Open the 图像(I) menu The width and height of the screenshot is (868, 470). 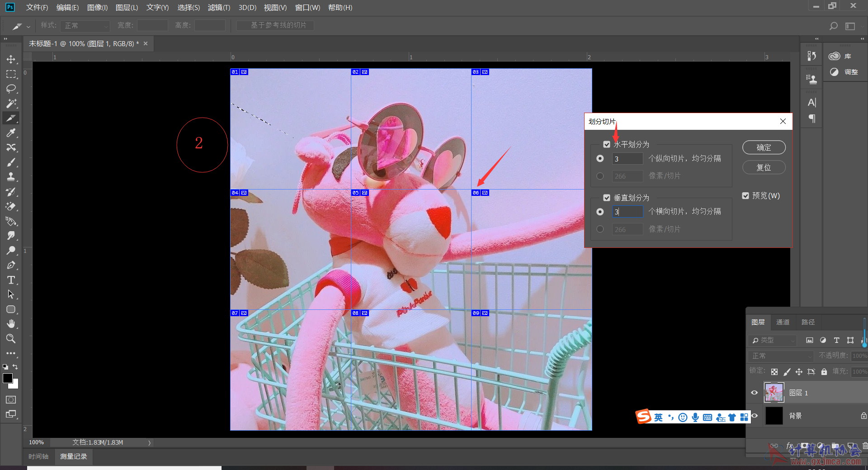97,8
